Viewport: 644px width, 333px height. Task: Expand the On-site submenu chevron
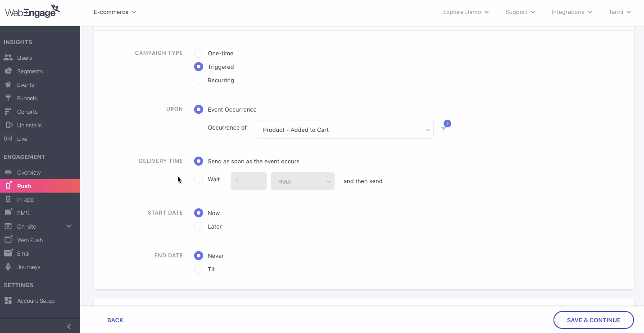(x=69, y=226)
